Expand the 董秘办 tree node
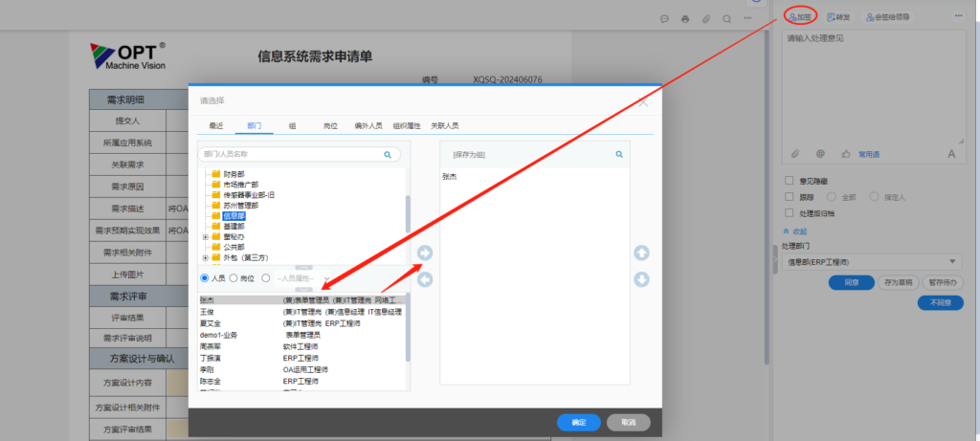The image size is (980, 441). 205,237
